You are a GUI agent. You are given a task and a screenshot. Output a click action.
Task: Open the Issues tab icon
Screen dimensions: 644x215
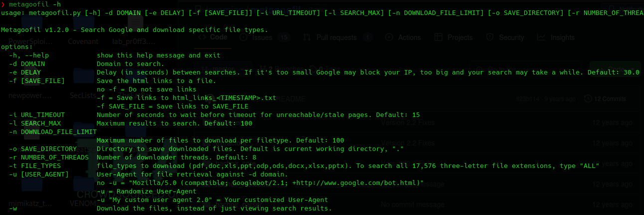243,37
